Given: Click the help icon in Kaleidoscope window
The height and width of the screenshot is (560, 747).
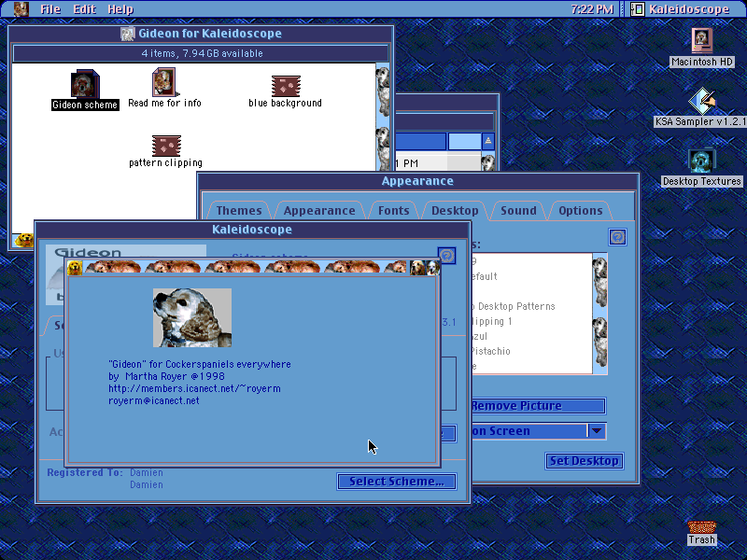Looking at the screenshot, I should click(447, 256).
